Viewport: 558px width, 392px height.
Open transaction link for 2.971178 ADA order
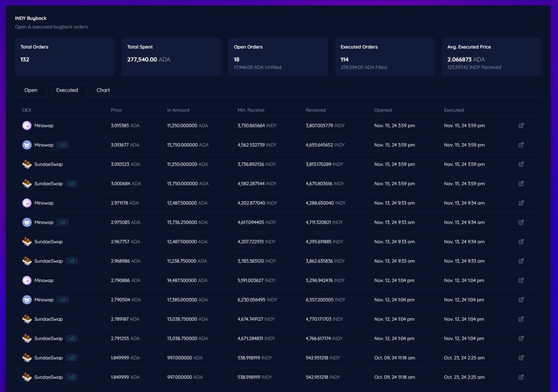coord(521,203)
